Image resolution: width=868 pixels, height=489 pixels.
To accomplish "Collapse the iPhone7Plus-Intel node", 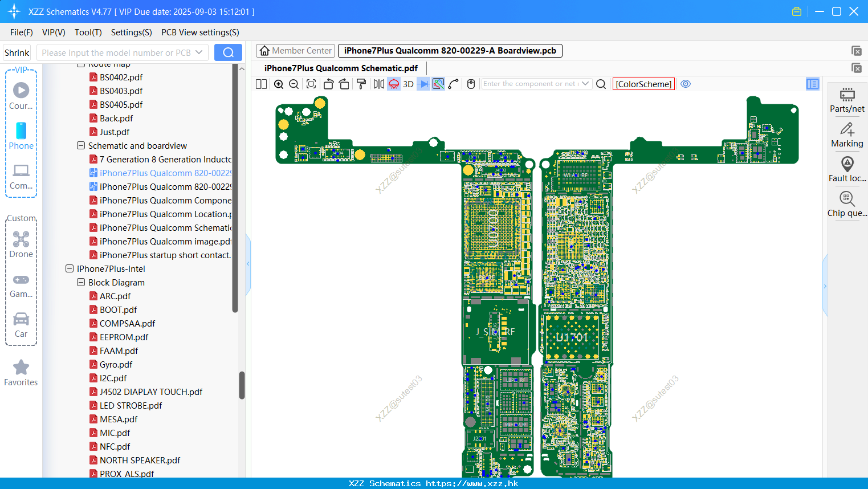I will [x=70, y=268].
